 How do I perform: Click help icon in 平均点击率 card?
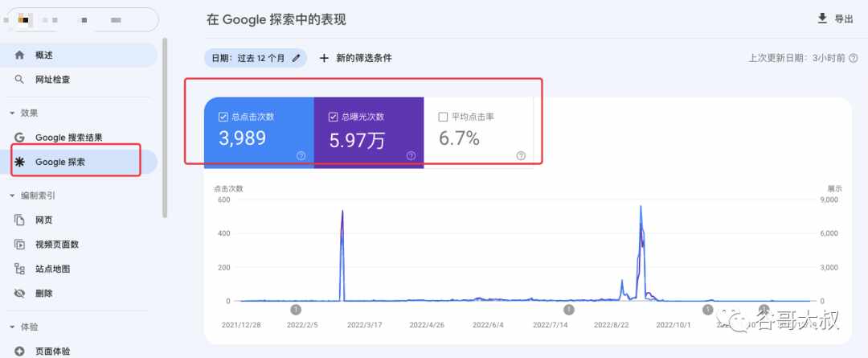click(x=521, y=156)
